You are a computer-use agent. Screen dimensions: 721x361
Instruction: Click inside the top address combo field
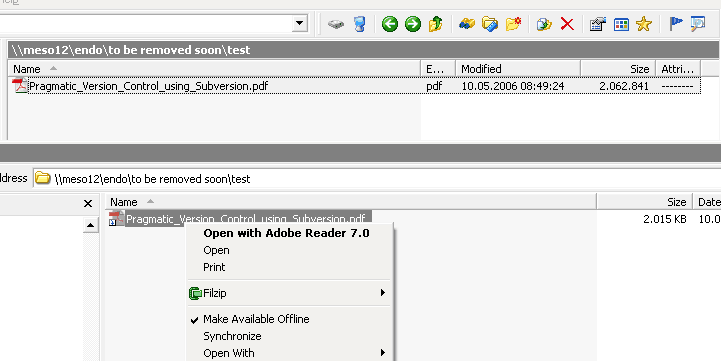pos(145,23)
